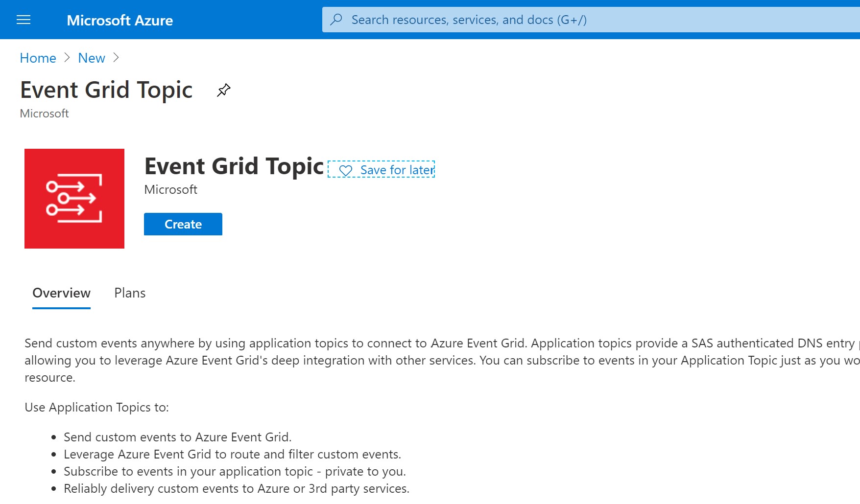The image size is (860, 504).
Task: Click Save for later
Action: click(x=382, y=169)
